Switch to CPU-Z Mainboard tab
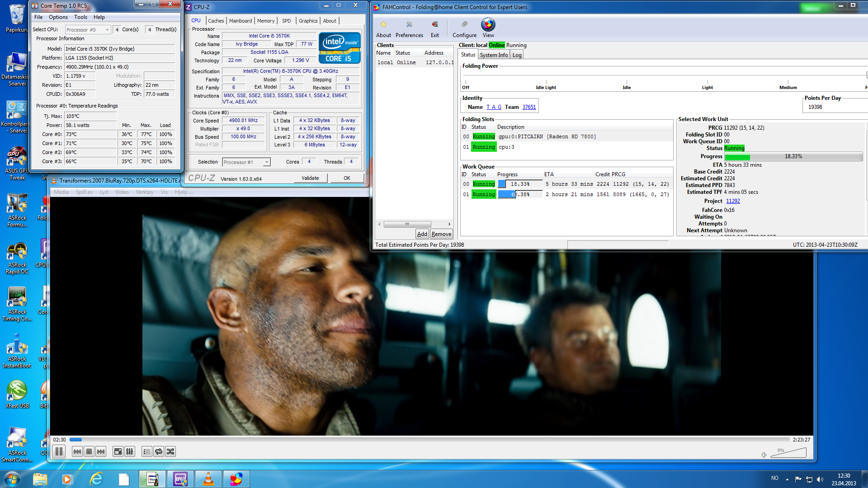The image size is (868, 488). pos(241,21)
